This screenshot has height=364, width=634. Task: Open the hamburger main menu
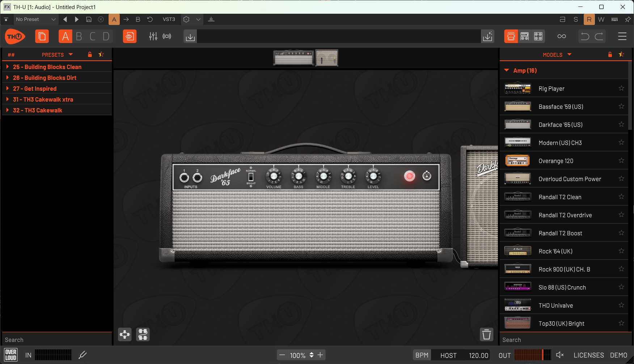click(622, 37)
